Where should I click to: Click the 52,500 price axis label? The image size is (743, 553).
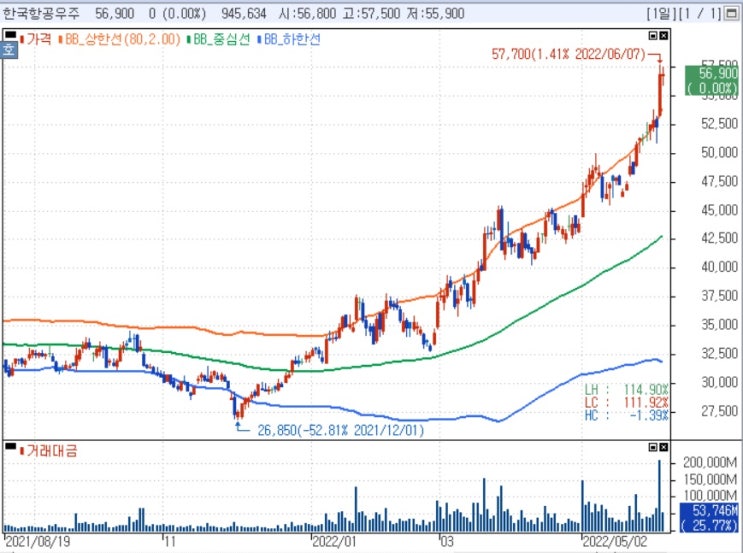(719, 124)
